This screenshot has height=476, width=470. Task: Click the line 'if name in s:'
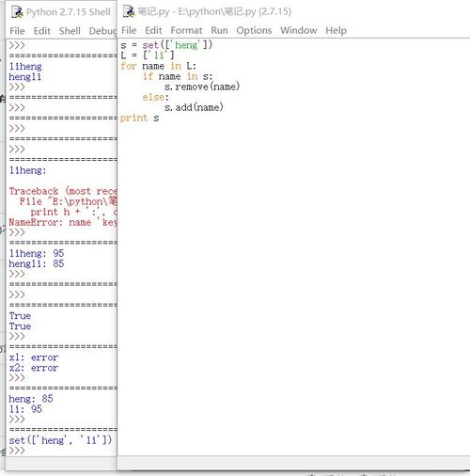click(178, 76)
